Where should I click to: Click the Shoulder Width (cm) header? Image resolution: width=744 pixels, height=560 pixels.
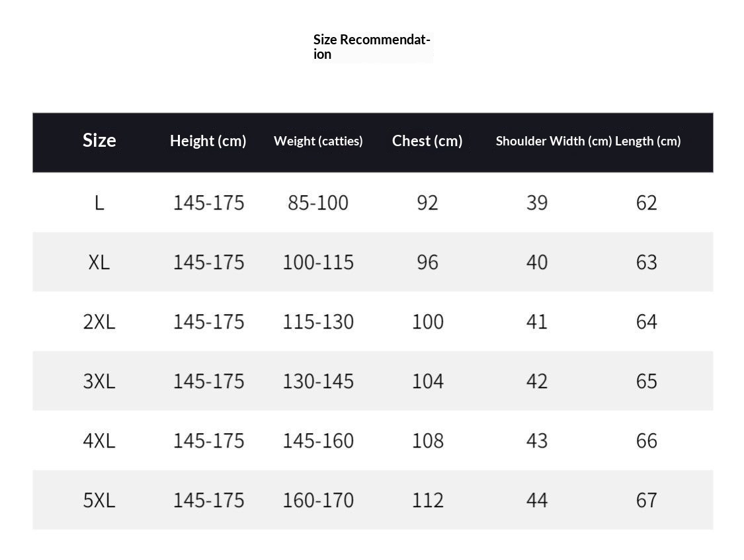(554, 141)
